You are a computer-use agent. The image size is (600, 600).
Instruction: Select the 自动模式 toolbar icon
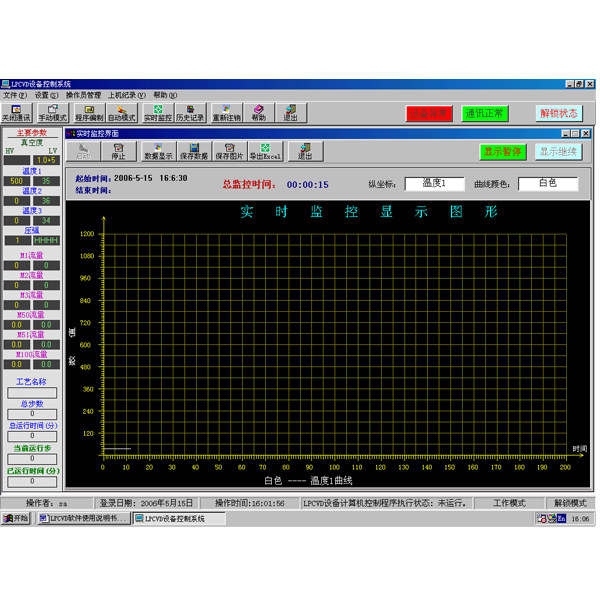(x=122, y=113)
